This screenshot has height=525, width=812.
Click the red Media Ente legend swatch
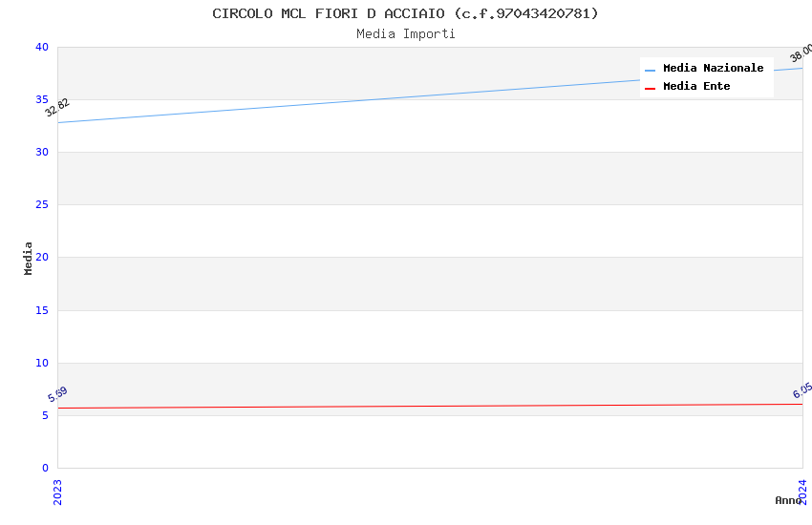[x=651, y=88]
